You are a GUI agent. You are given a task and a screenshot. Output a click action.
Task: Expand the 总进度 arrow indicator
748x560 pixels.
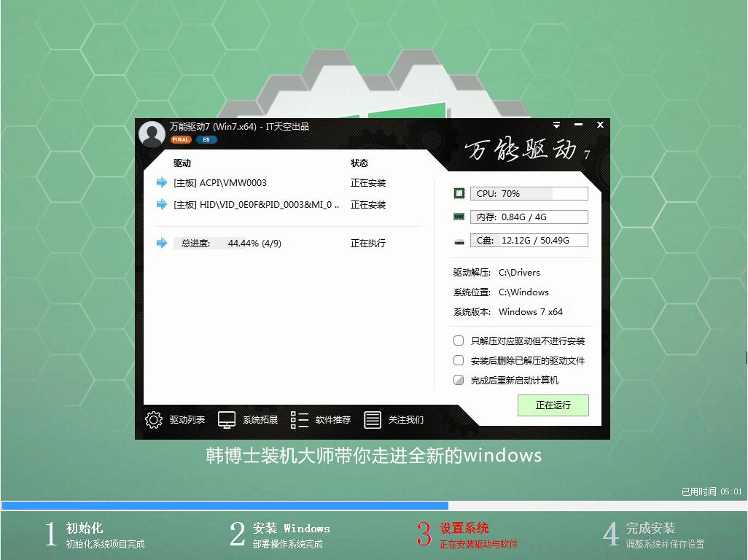pyautogui.click(x=161, y=243)
